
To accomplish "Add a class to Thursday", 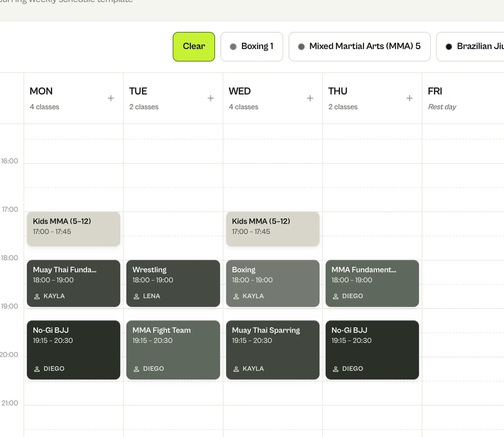I will click(410, 98).
